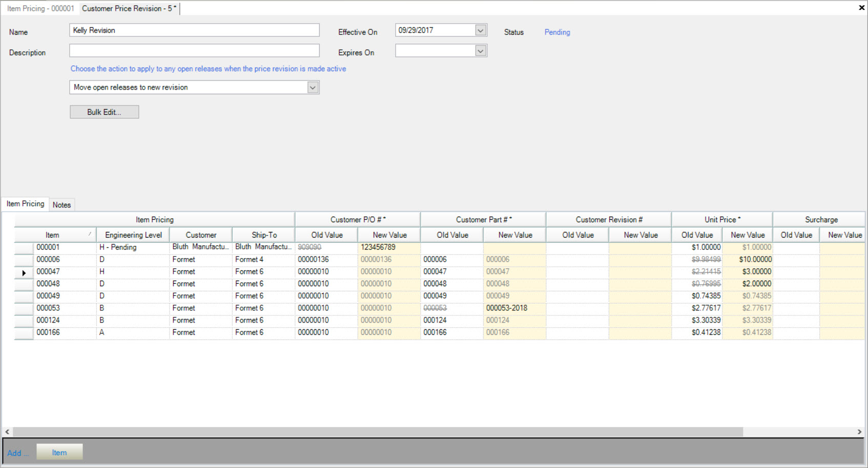Click the Pending status link
Viewport: 868px width, 468px height.
click(x=557, y=32)
